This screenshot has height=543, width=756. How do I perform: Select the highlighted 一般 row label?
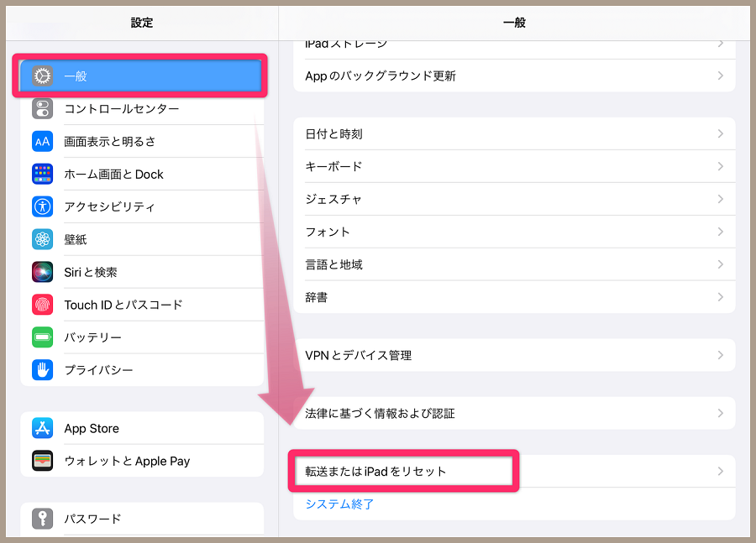click(x=76, y=76)
